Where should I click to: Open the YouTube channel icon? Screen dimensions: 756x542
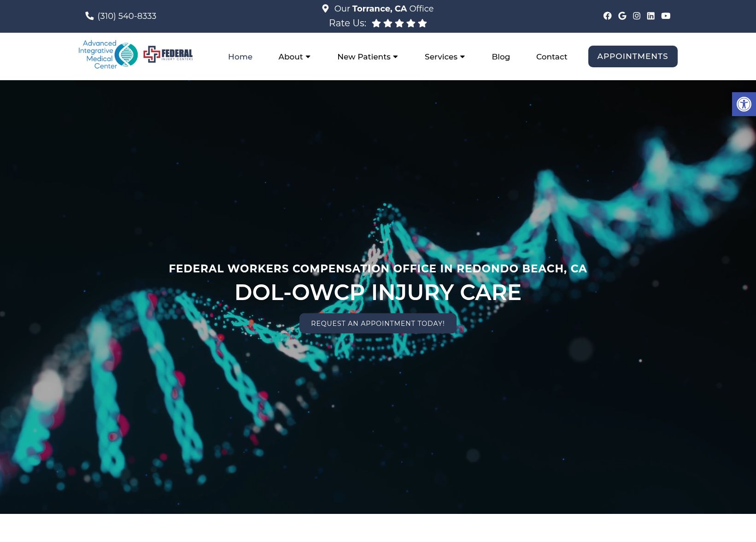coord(666,16)
